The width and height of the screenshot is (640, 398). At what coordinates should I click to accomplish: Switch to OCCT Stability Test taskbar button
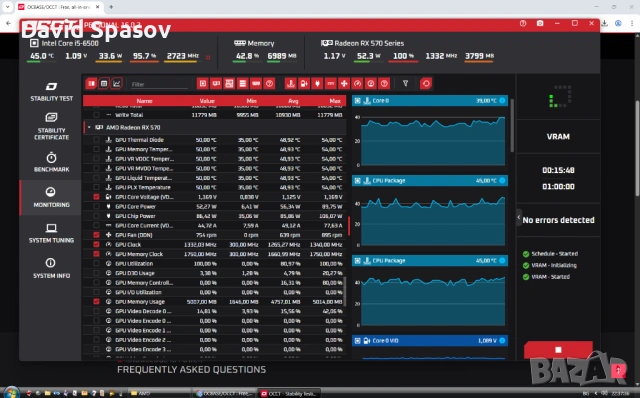tap(289, 393)
